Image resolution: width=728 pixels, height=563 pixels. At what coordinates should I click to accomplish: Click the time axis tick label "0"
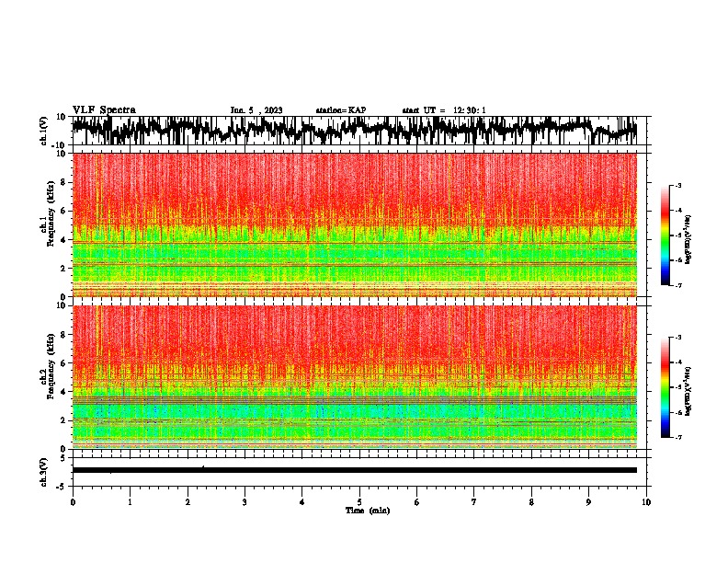tap(73, 502)
